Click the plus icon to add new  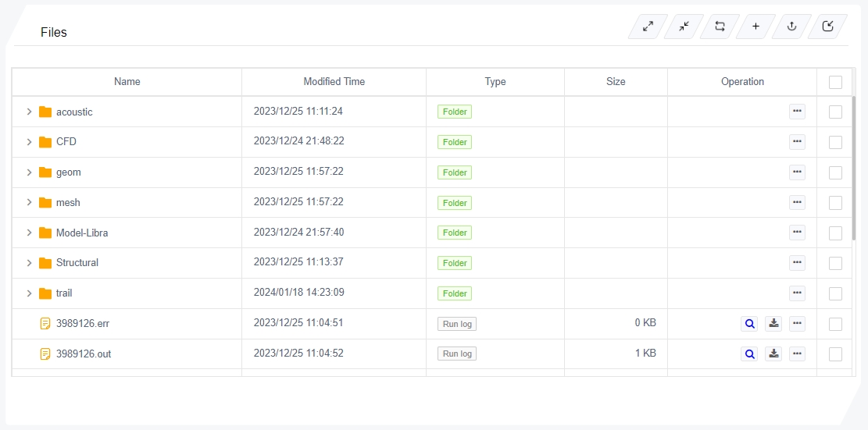(755, 26)
